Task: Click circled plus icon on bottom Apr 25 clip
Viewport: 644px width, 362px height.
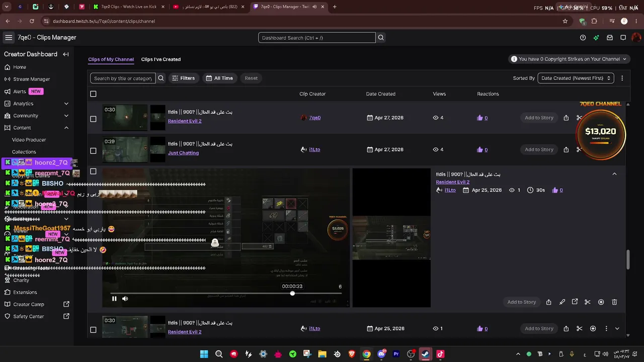Action: [593, 329]
